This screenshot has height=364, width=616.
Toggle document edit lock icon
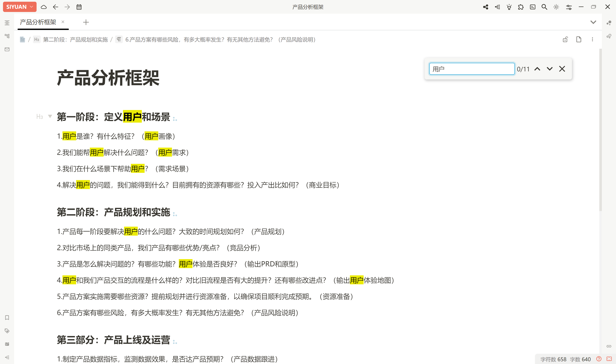click(565, 40)
